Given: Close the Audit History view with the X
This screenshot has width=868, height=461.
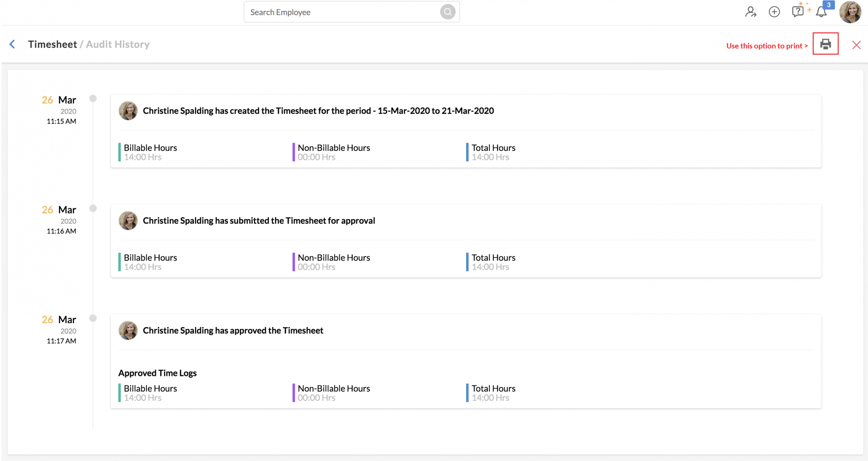Looking at the screenshot, I should point(856,44).
